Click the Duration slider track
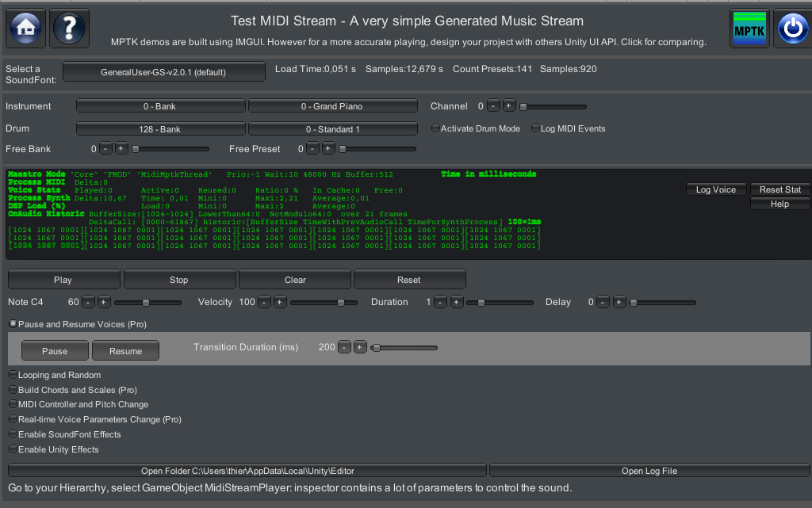Image resolution: width=812 pixels, height=508 pixels. [500, 302]
